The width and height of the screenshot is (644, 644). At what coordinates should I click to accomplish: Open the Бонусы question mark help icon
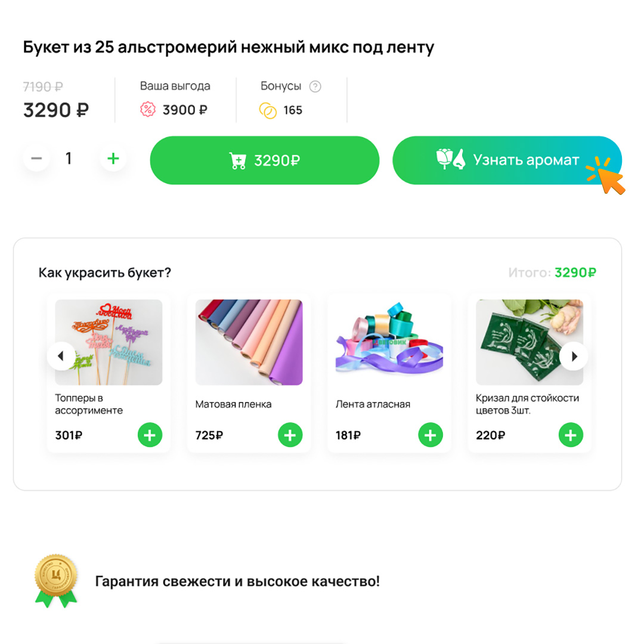pyautogui.click(x=315, y=86)
